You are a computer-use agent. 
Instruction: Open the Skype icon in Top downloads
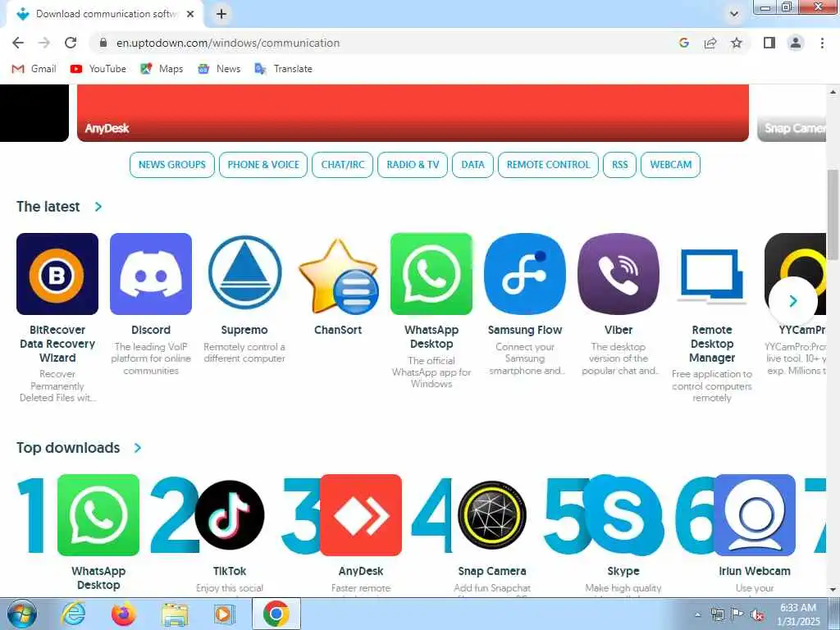tap(623, 515)
